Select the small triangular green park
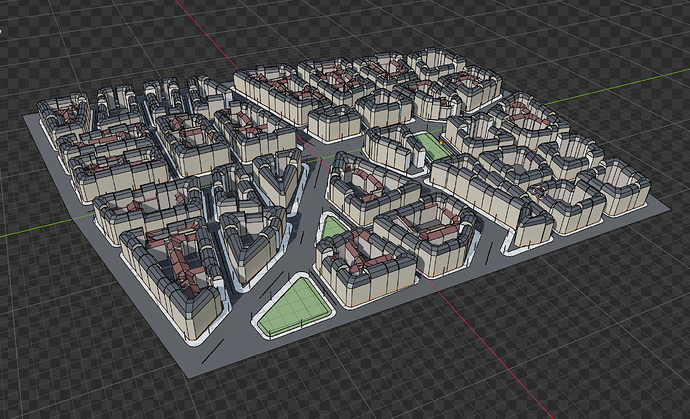This screenshot has width=690, height=419. pos(333,228)
